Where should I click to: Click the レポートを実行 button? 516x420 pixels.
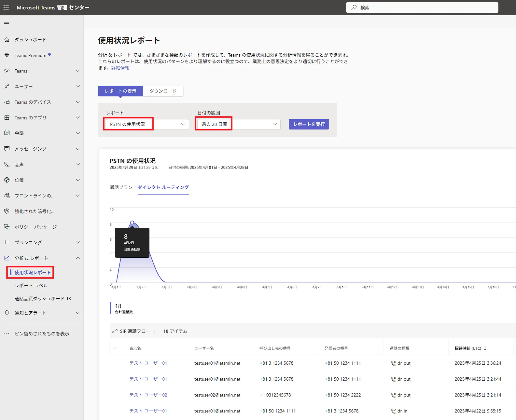pyautogui.click(x=309, y=124)
